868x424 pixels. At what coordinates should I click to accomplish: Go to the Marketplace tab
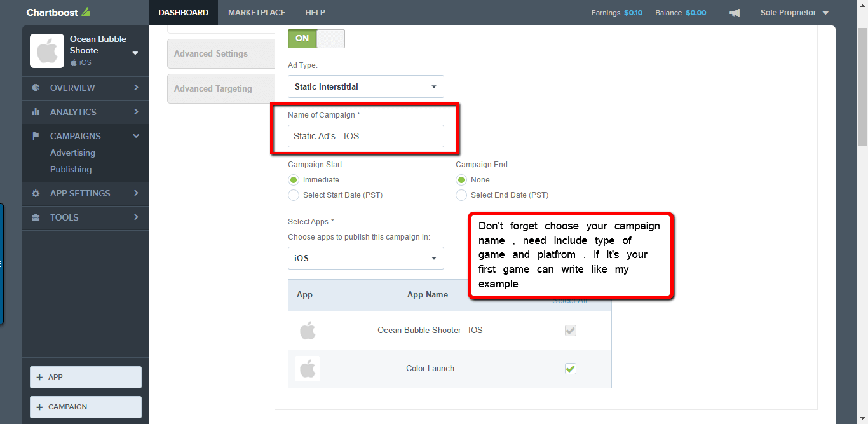coord(257,13)
